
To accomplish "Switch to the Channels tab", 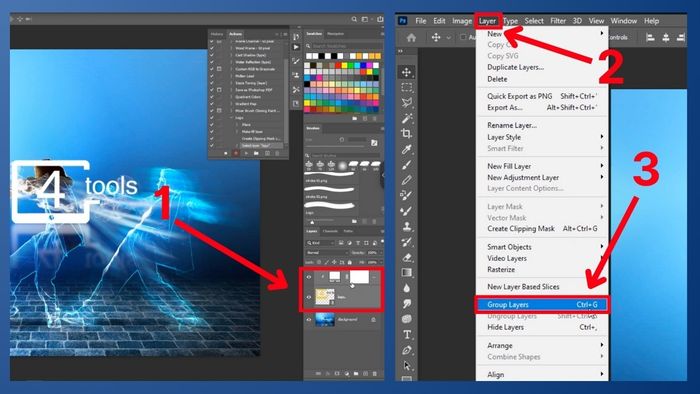I will coord(330,231).
